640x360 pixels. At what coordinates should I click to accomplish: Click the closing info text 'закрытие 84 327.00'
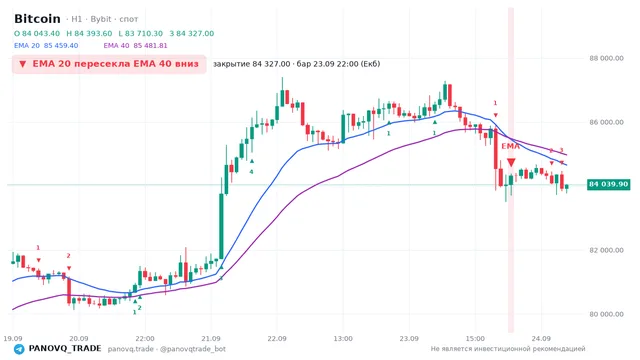[x=251, y=64]
